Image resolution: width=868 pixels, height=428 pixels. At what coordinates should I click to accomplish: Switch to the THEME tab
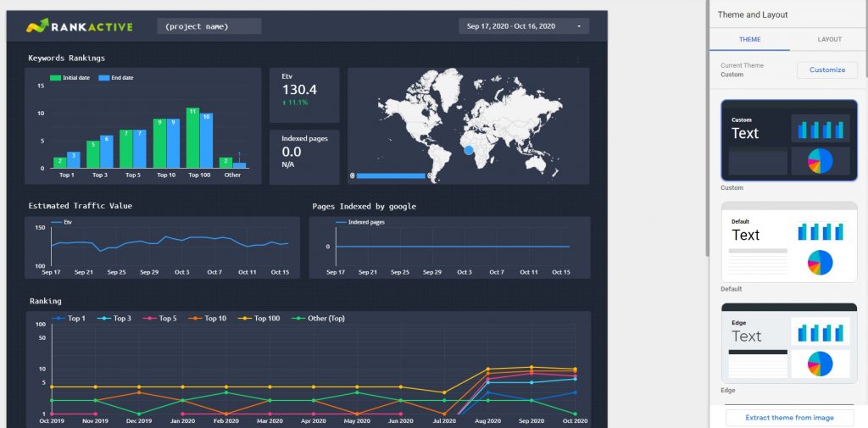(749, 39)
